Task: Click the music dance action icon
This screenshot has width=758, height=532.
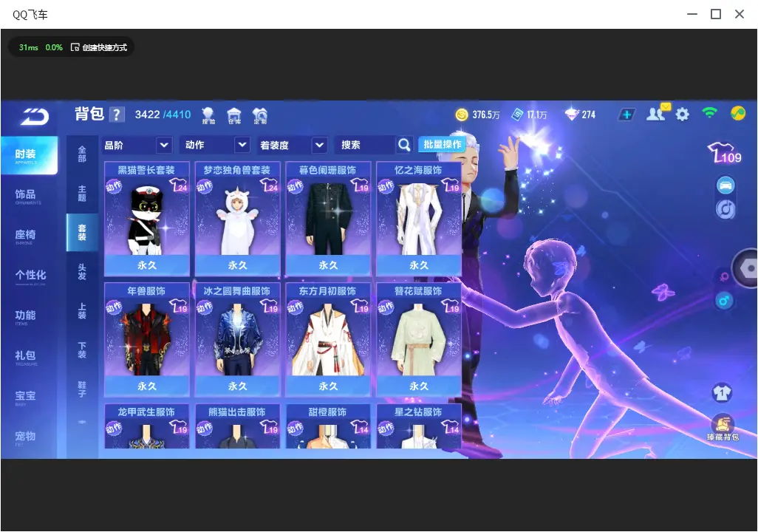Action: click(725, 210)
